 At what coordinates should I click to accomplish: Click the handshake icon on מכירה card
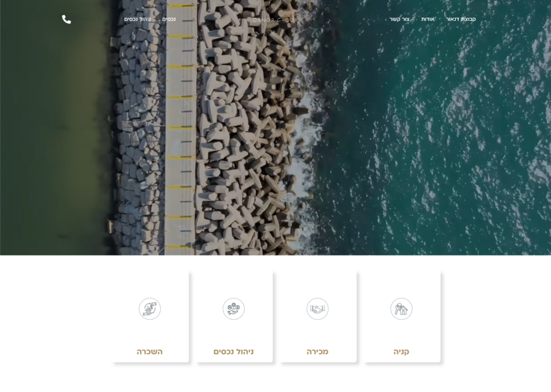point(317,309)
